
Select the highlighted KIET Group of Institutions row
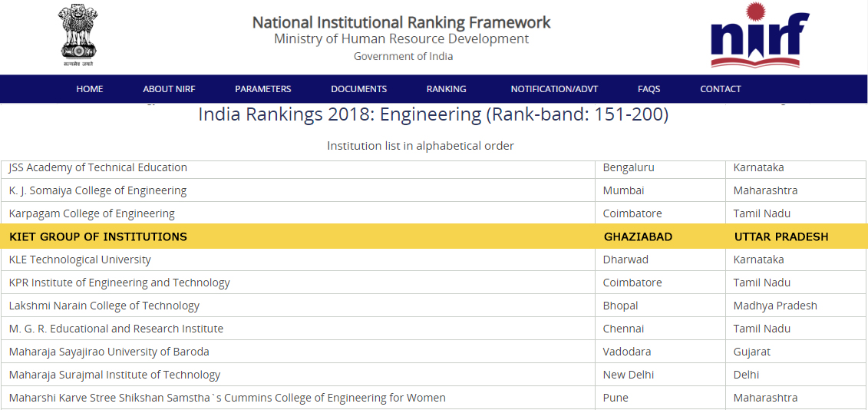(98, 236)
